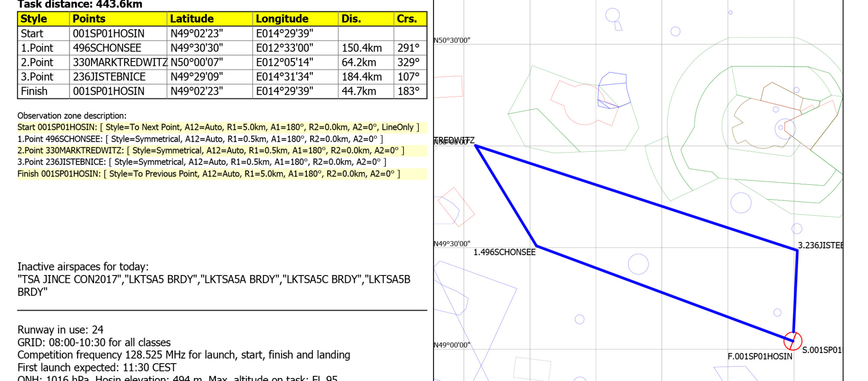The height and width of the screenshot is (381, 868).
Task: Click the F.001SP01HOSIN finish label on the map
Action: tap(759, 357)
